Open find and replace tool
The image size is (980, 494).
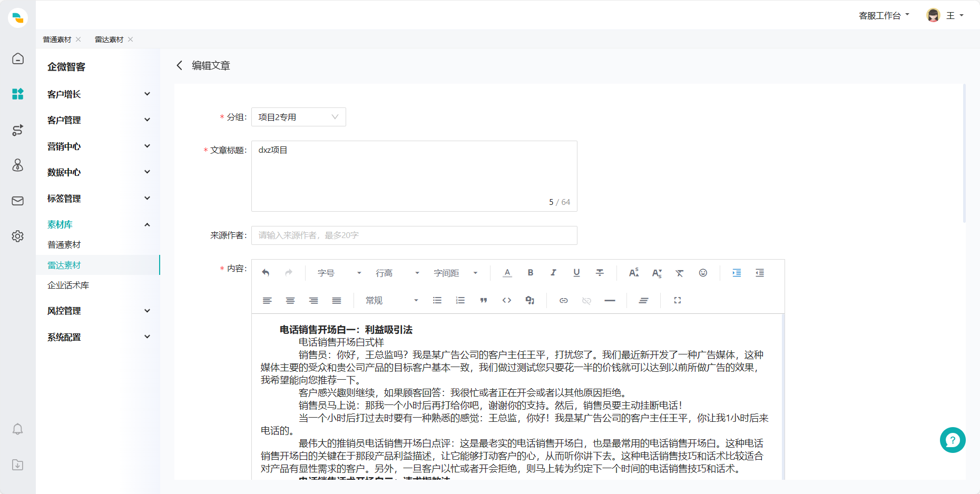530,300
